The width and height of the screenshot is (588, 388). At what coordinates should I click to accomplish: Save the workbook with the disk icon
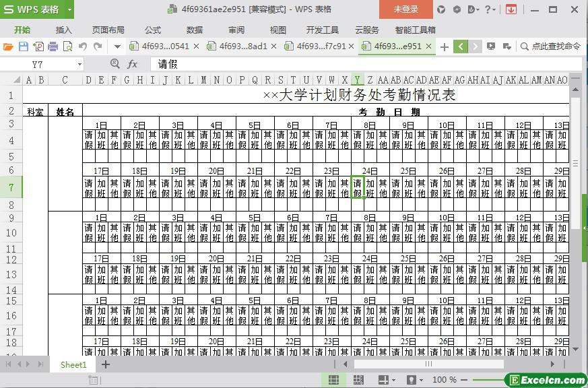tap(24, 46)
